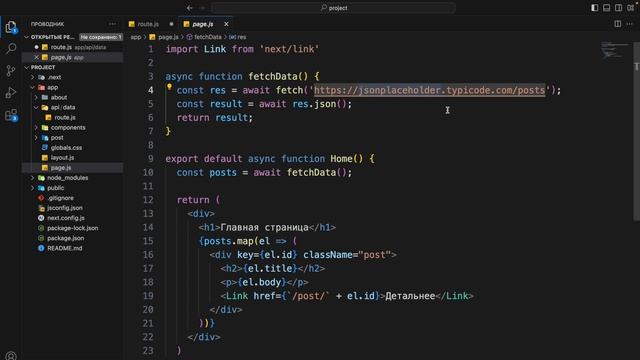Open editor more actions ellipsis

[629, 24]
